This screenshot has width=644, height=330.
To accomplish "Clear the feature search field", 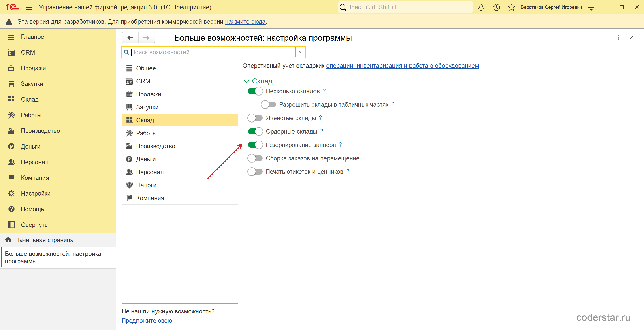I will click(x=300, y=52).
